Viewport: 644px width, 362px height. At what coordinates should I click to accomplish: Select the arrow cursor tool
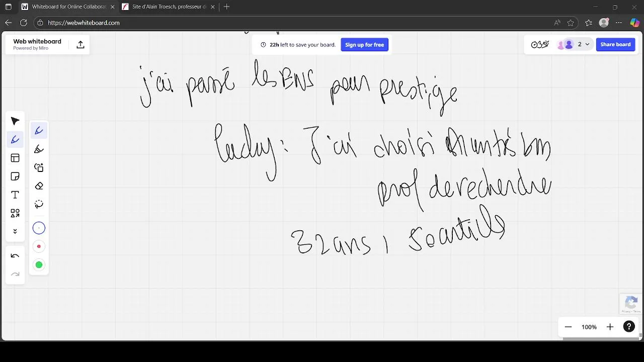pos(15,121)
